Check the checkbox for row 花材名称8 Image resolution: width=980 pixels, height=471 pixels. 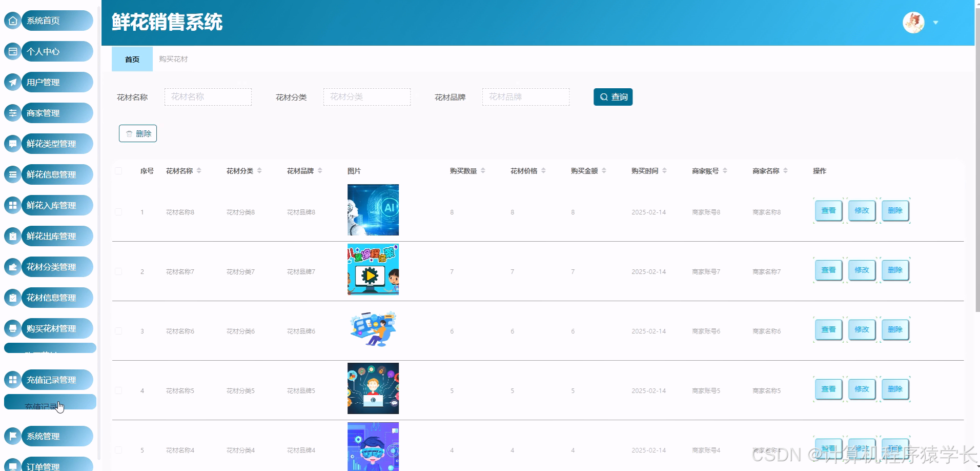click(118, 211)
